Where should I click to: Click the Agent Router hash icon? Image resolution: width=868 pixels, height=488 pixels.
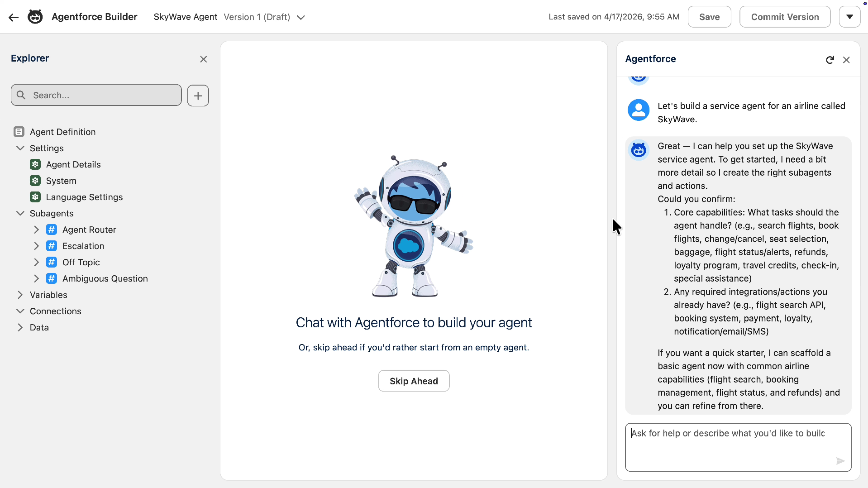point(52,230)
